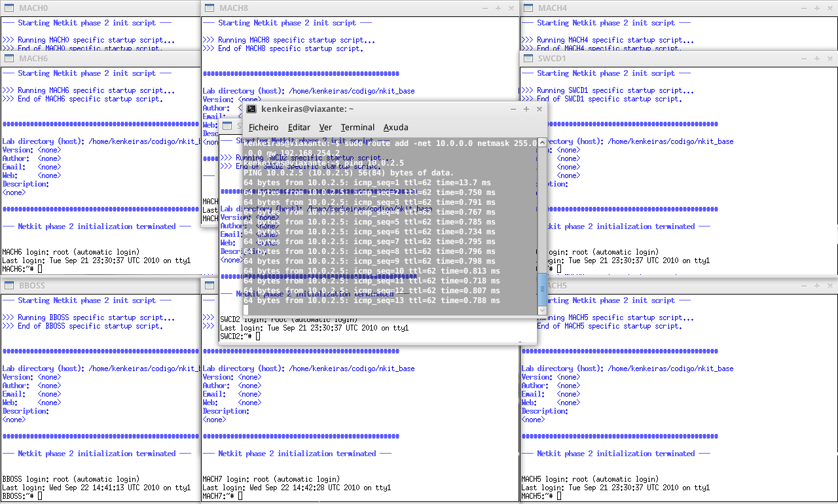Click the BBOSS window title bar
This screenshot has height=504, width=838.
point(100,285)
